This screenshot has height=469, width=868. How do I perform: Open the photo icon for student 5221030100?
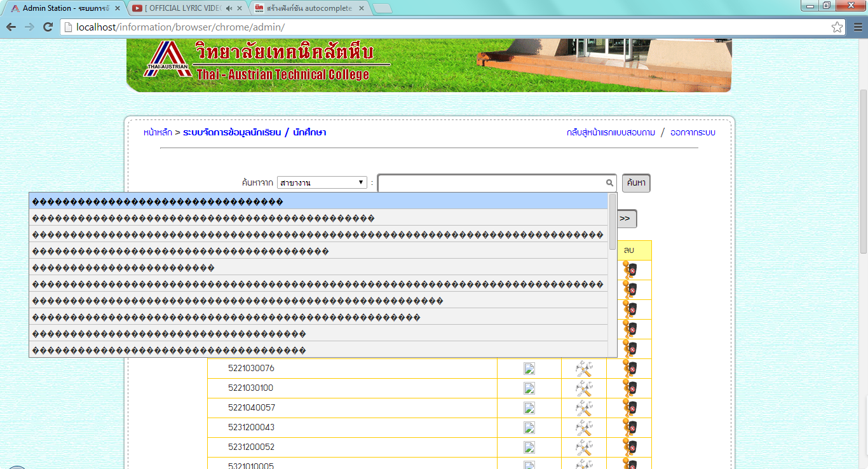click(x=529, y=388)
